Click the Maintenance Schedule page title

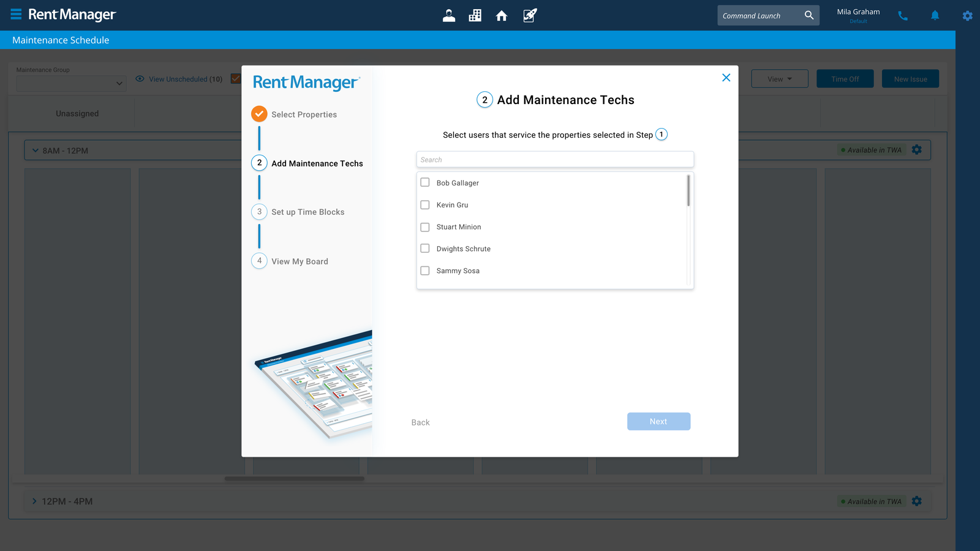point(61,40)
